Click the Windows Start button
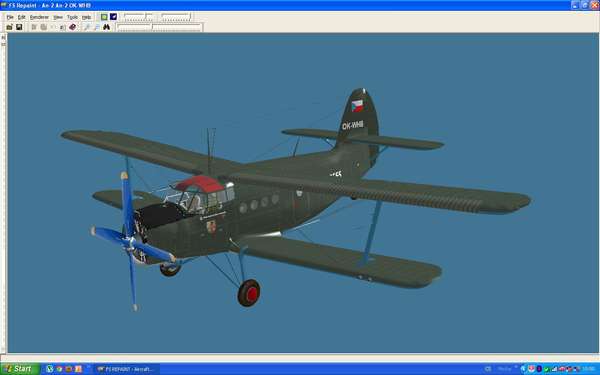Image resolution: width=600 pixels, height=375 pixels. (x=19, y=369)
